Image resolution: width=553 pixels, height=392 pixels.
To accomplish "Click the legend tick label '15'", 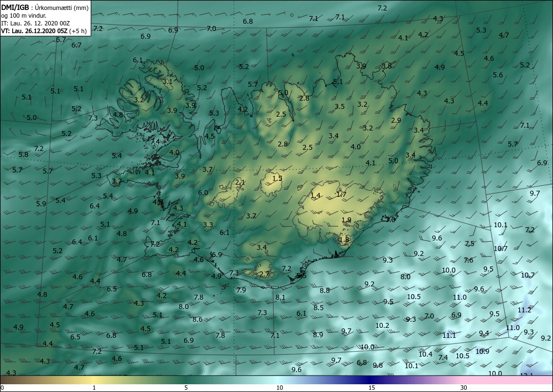I will coord(372,388).
